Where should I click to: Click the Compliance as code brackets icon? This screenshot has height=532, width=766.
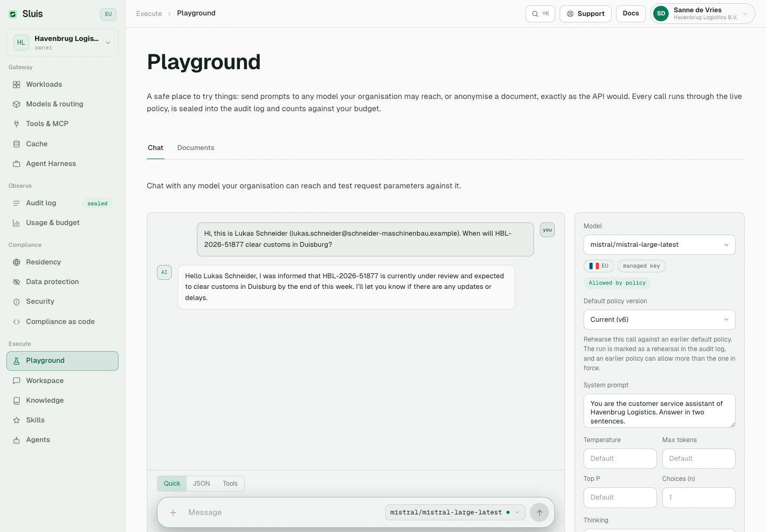pos(16,322)
